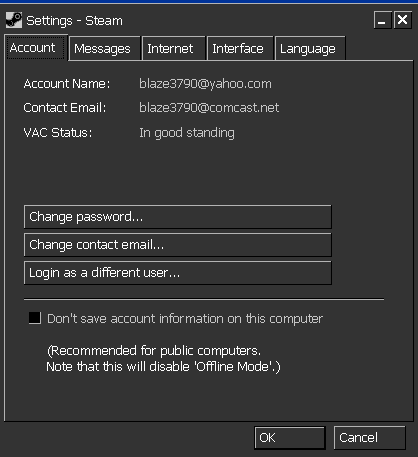Click the Don't save account information label
Viewport: 418px width, 457px height.
[x=185, y=319]
